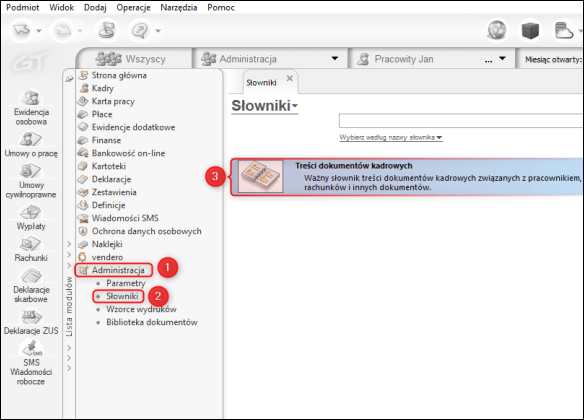Click the globe icon in toolbar

497,31
